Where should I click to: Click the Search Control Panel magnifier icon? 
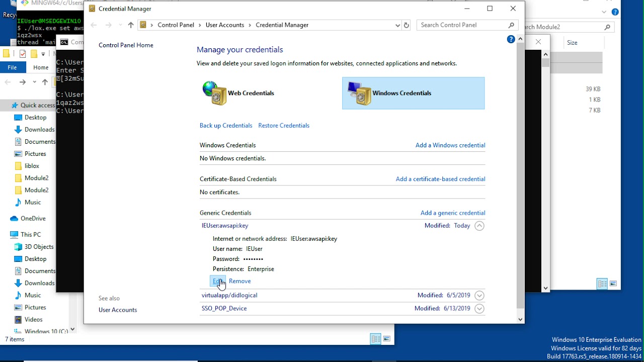click(x=511, y=25)
